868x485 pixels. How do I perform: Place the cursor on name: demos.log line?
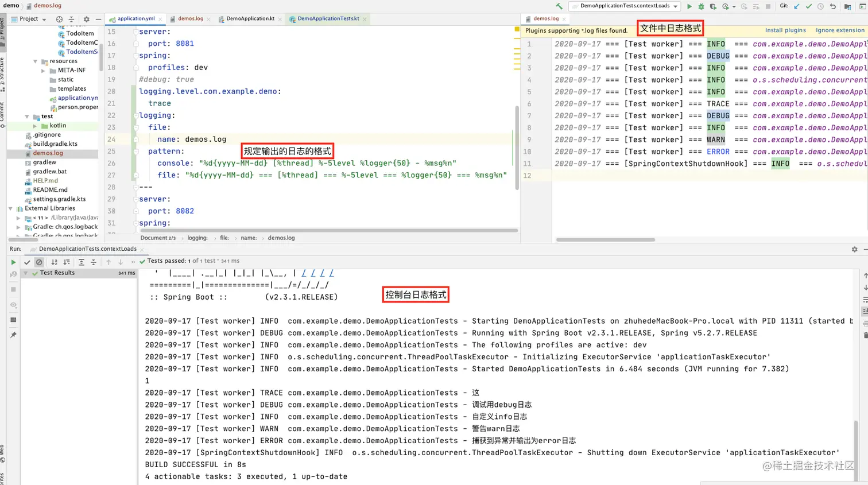pyautogui.click(x=192, y=139)
